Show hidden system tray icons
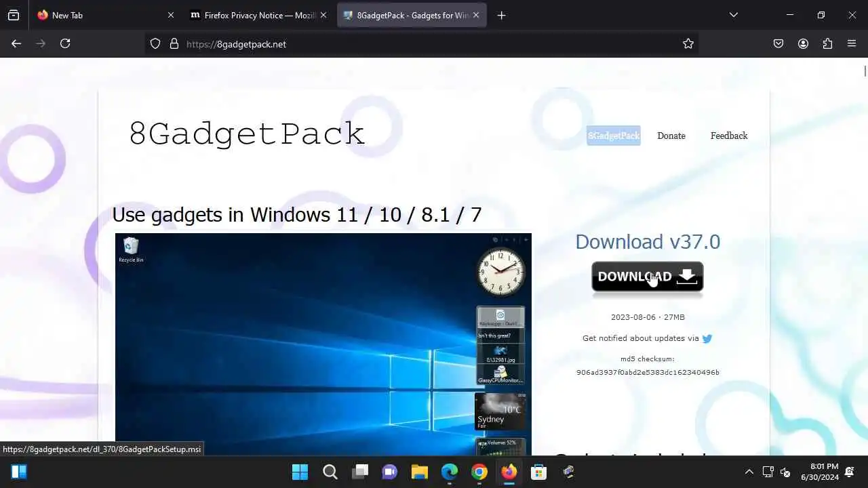Image resolution: width=868 pixels, height=488 pixels. click(x=749, y=472)
